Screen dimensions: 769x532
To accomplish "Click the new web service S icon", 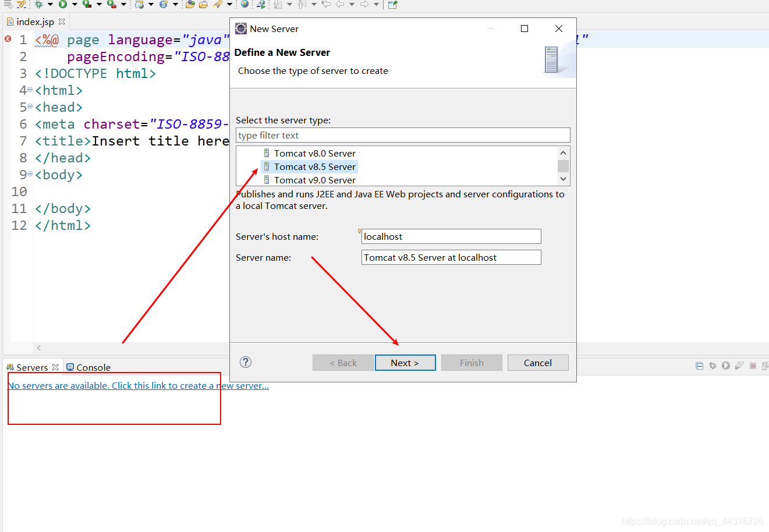I will tap(164, 4).
